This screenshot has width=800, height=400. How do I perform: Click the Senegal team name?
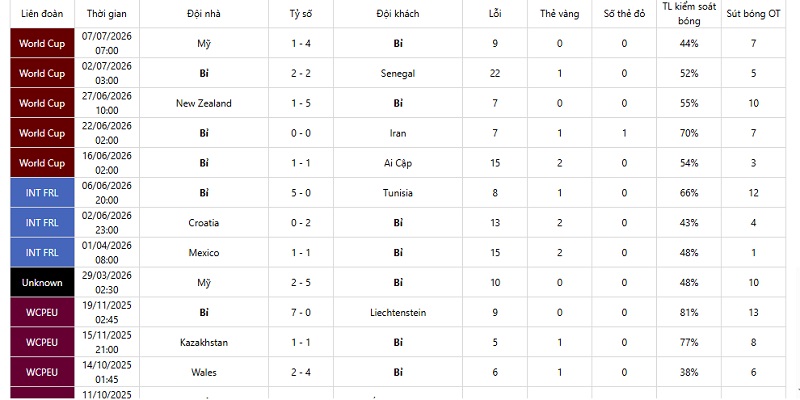tap(398, 73)
